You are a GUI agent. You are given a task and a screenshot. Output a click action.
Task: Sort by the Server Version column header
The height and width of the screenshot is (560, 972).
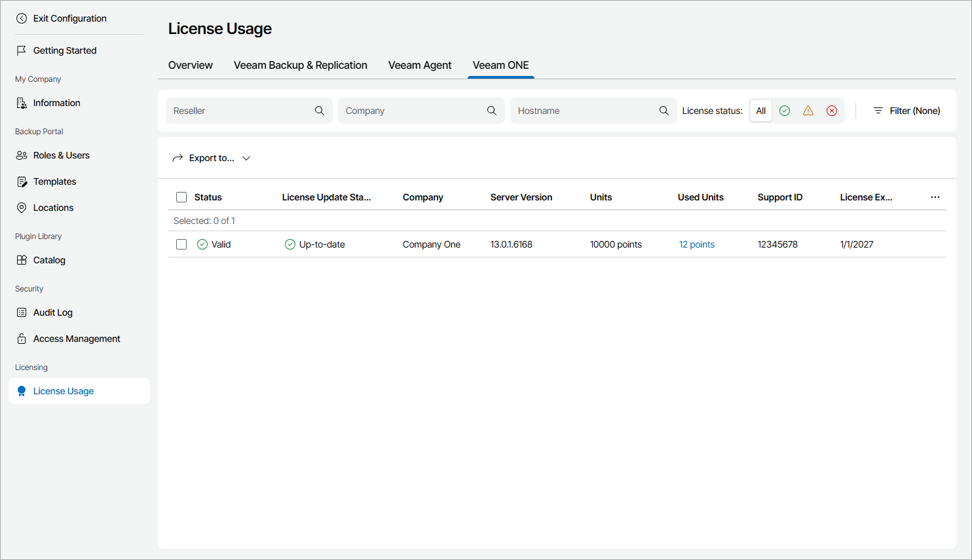[x=521, y=197]
